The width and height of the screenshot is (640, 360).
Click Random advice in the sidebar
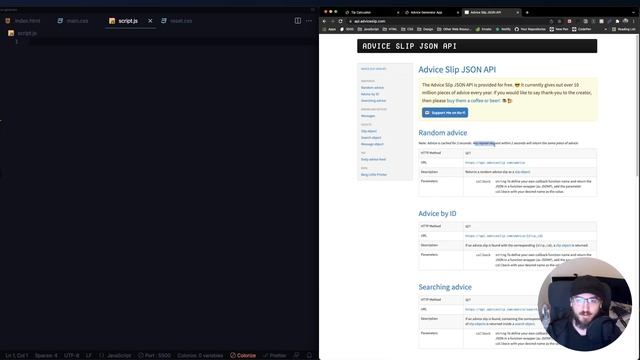372,88
